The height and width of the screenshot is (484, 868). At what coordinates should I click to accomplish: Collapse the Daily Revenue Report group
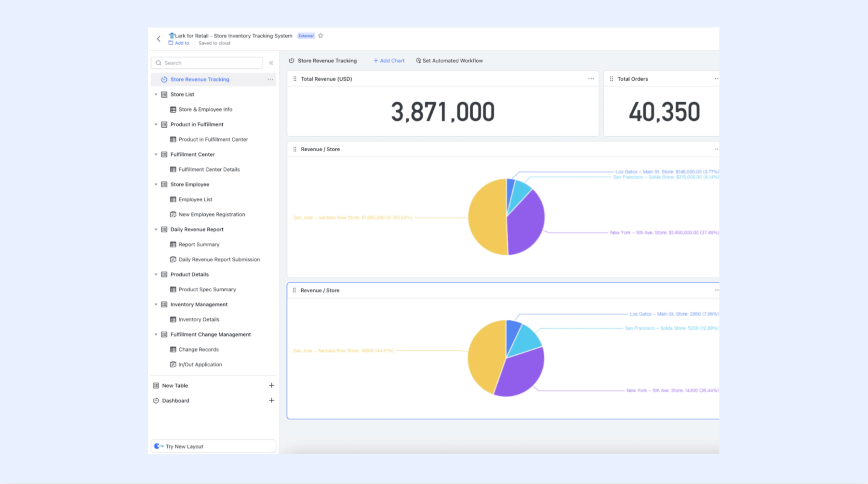click(x=156, y=229)
